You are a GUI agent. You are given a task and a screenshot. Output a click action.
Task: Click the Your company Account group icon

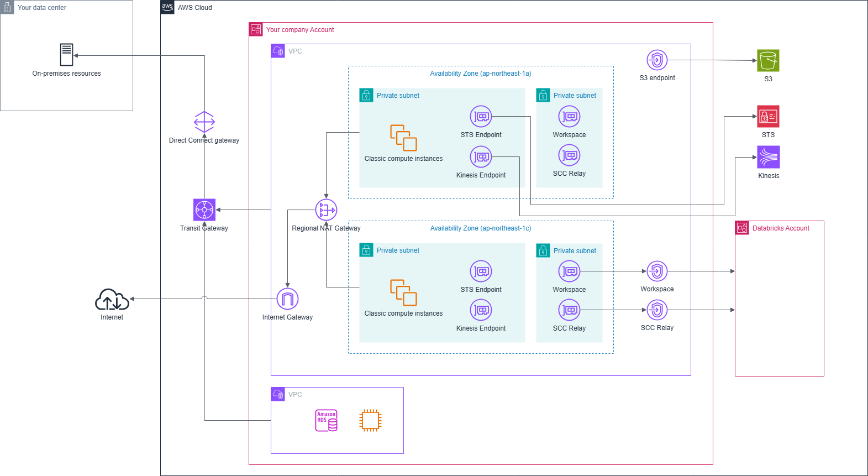[256, 29]
